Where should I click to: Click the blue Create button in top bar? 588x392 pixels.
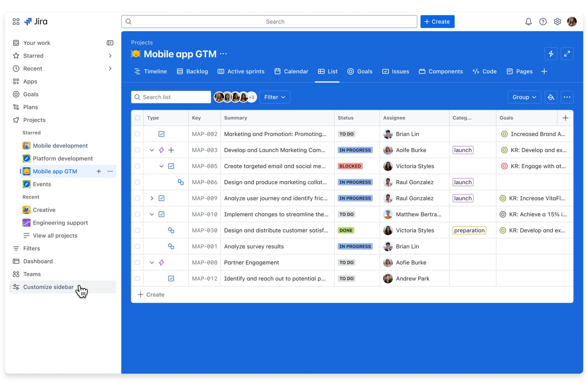pos(437,22)
